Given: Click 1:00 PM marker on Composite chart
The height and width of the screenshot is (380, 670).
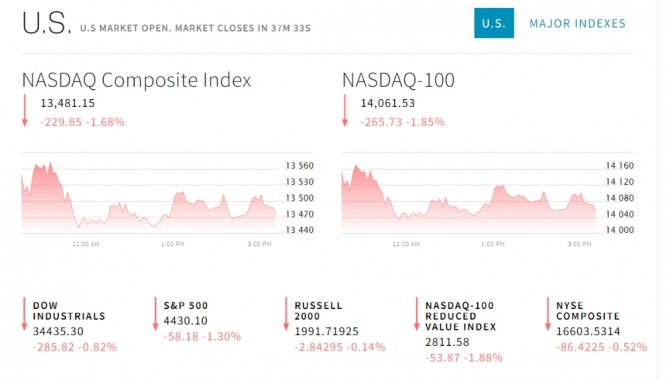Looking at the screenshot, I should [x=173, y=244].
